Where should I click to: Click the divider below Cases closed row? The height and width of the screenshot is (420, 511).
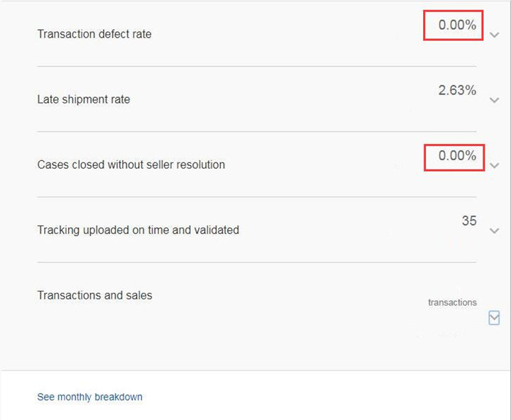point(256,197)
